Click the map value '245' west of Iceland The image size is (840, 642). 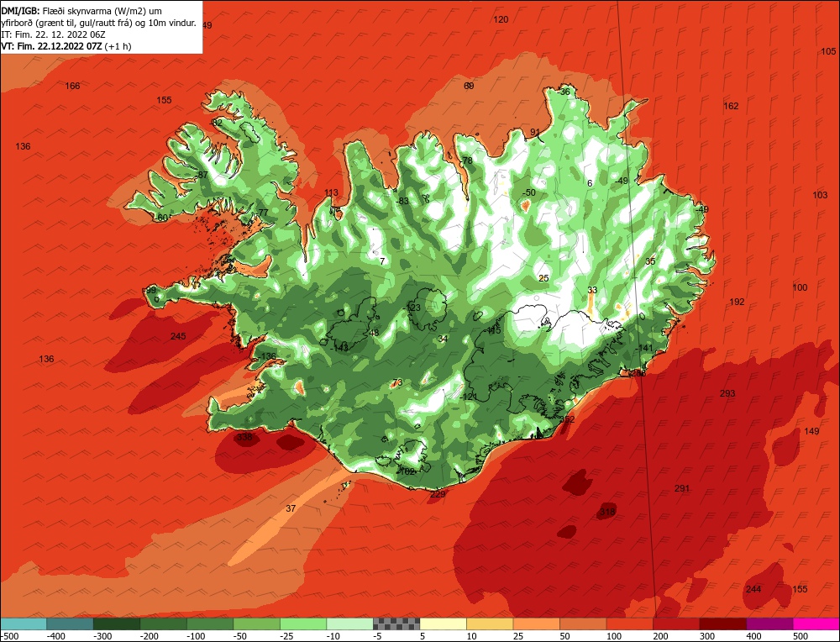pyautogui.click(x=178, y=336)
